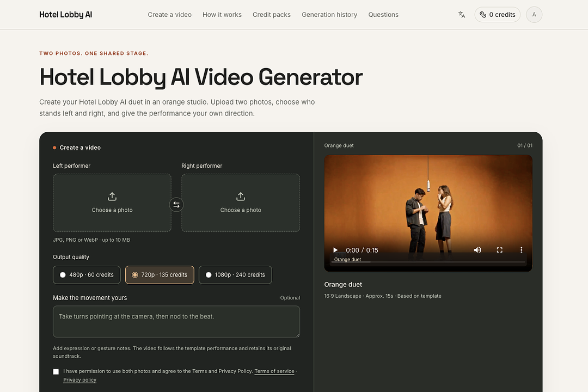Image resolution: width=588 pixels, height=392 pixels.
Task: Click the Orange duet title below the video
Action: (343, 285)
